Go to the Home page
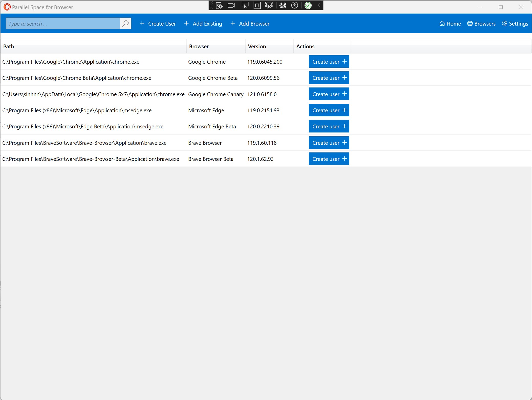 (450, 24)
